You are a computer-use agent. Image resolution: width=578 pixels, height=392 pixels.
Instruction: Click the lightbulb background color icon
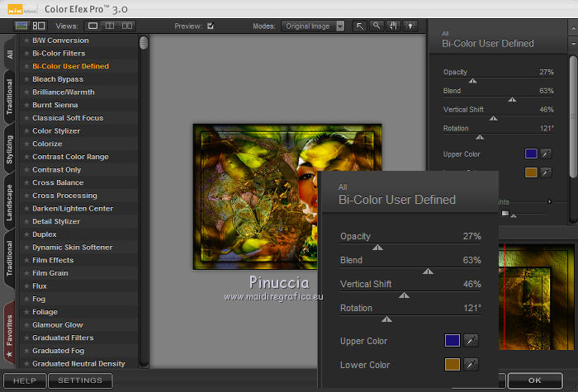tap(409, 26)
